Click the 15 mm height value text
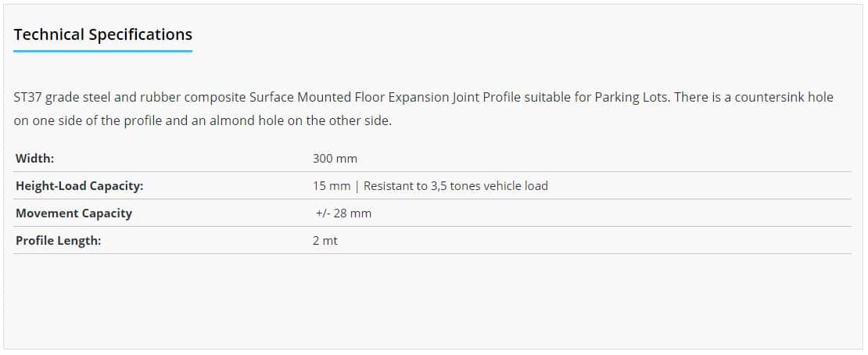Screen dimensions: 868x355 332,185
